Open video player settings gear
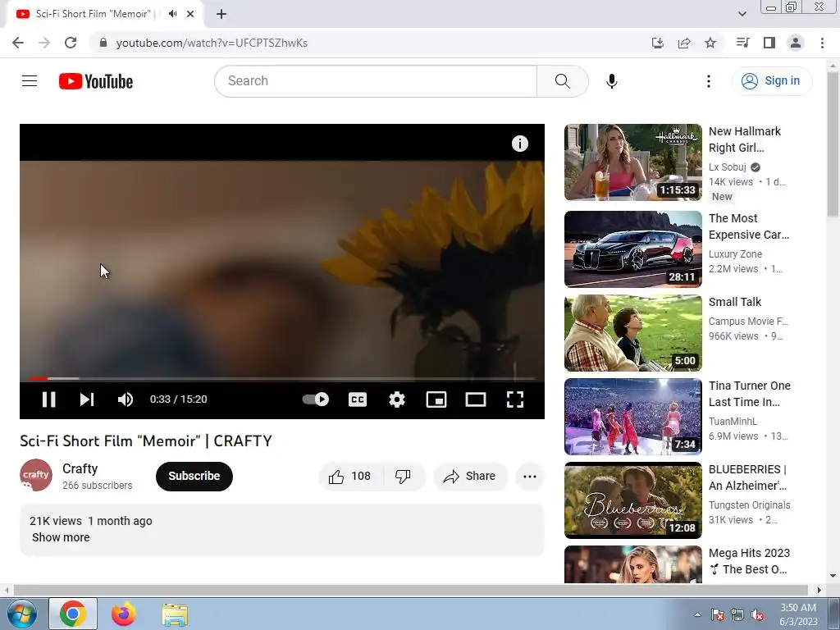The width and height of the screenshot is (840, 630). (397, 399)
